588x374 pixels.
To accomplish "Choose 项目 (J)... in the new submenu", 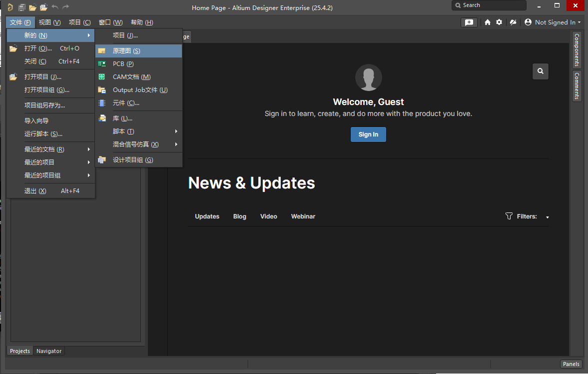I will point(139,35).
